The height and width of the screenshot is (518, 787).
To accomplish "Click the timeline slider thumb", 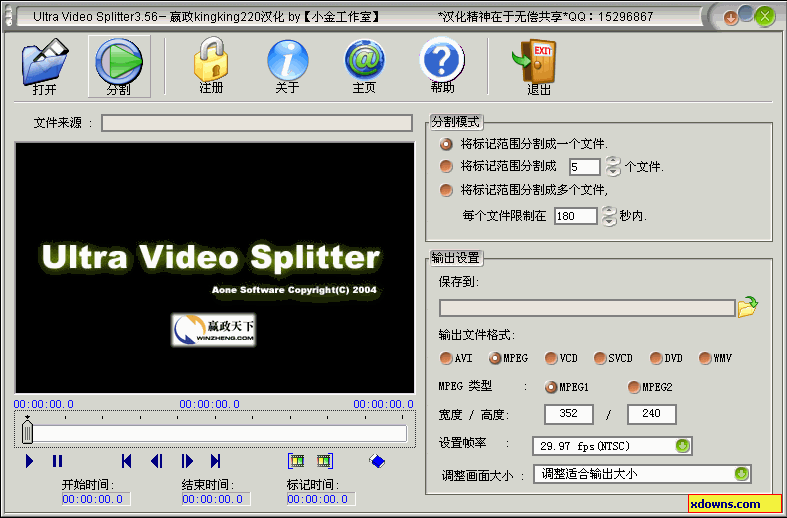I will [28, 432].
